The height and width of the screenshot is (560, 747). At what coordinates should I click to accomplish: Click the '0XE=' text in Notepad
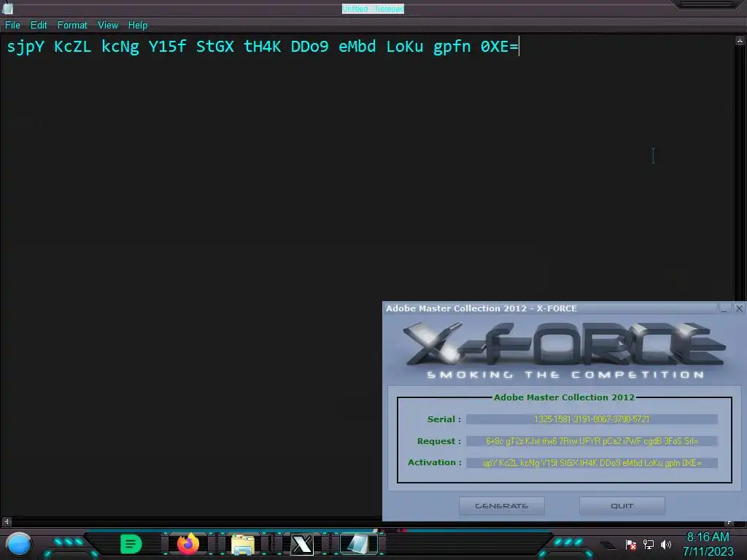[x=499, y=47]
